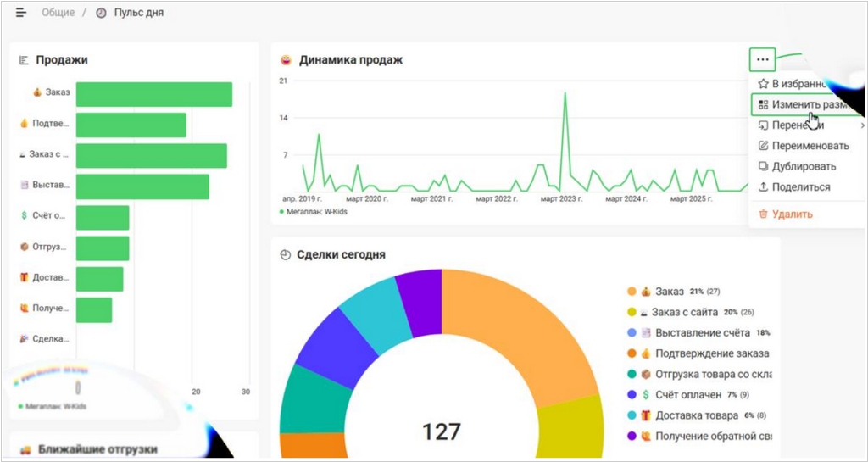Click the Переименовать pencil icon

click(x=764, y=146)
